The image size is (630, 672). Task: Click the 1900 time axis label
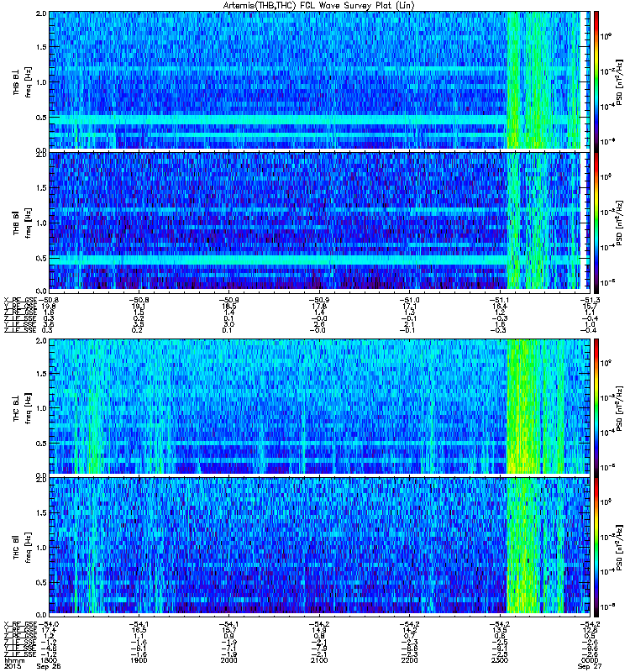139,660
